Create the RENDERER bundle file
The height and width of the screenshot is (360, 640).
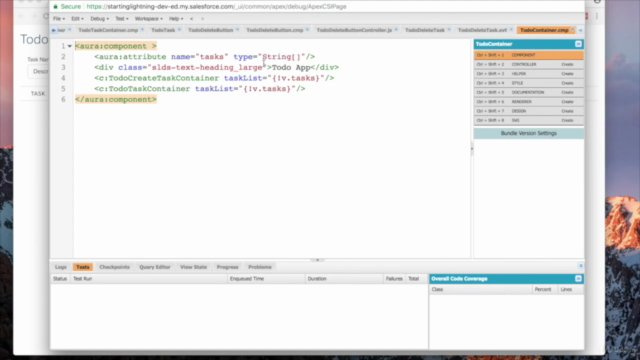(567, 102)
